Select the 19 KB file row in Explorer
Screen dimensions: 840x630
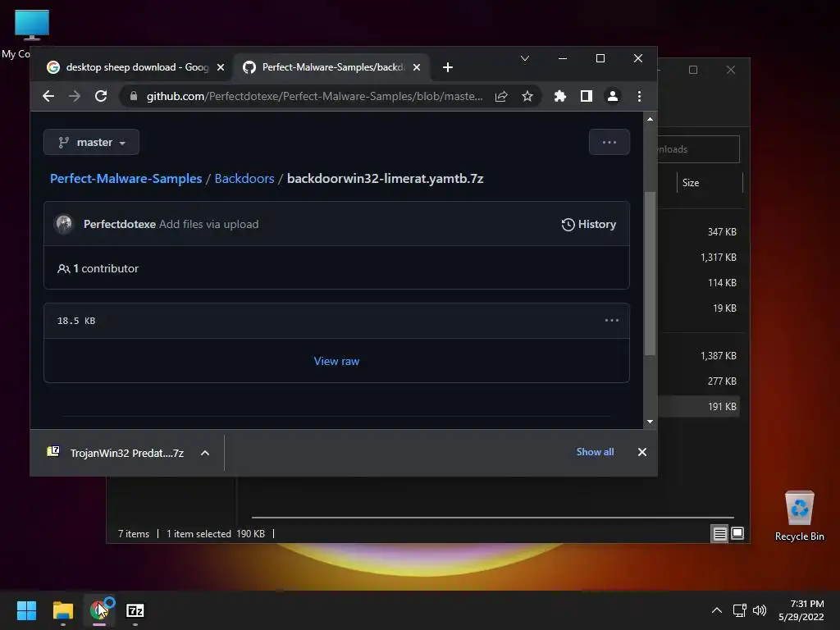(699, 308)
